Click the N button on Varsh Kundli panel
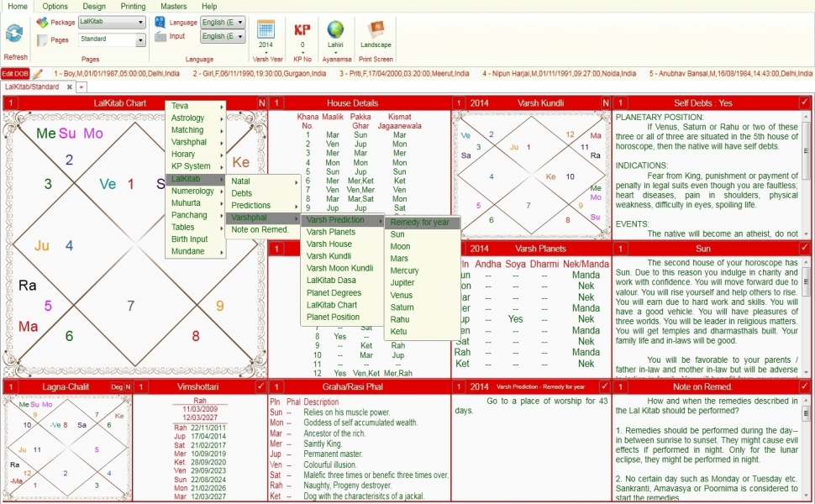The image size is (815, 504). tap(605, 102)
